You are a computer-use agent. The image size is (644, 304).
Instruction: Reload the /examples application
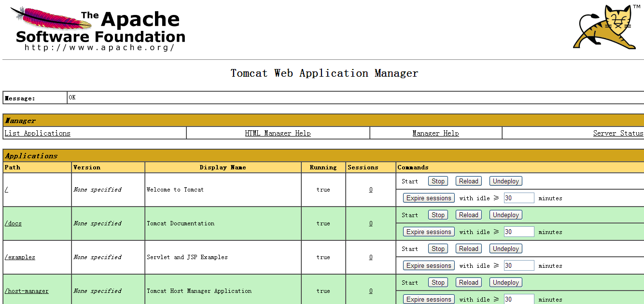[x=469, y=249]
